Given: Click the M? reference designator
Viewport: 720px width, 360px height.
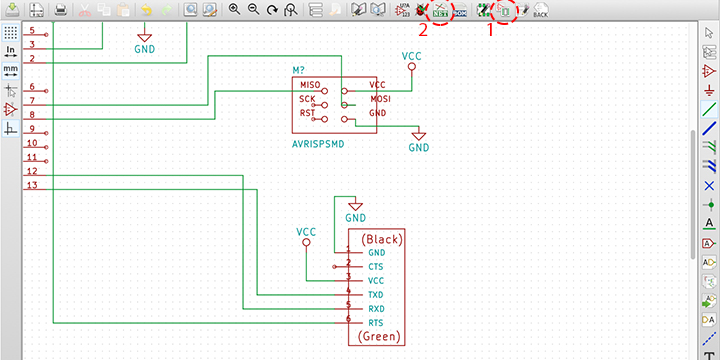Looking at the screenshot, I should tap(298, 71).
